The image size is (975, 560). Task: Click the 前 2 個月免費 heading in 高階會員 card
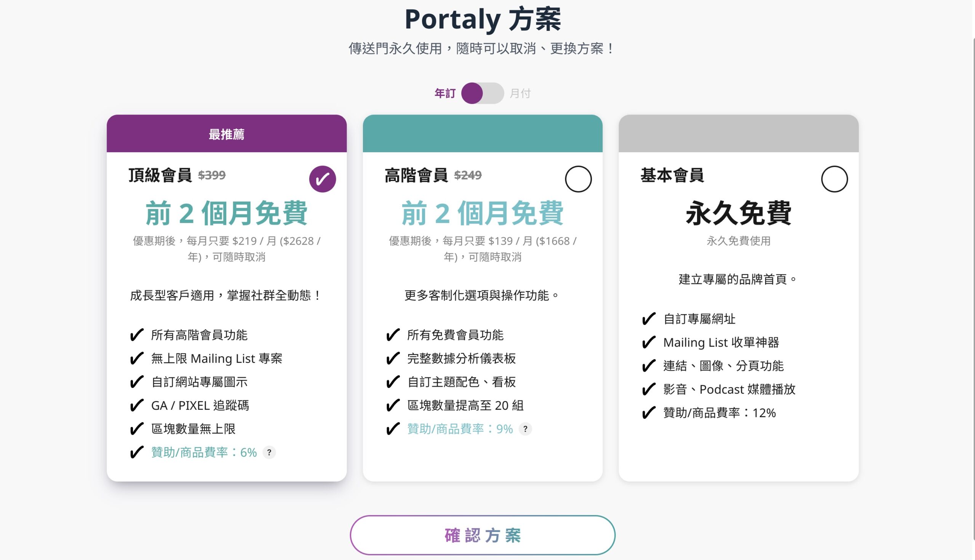tap(482, 213)
